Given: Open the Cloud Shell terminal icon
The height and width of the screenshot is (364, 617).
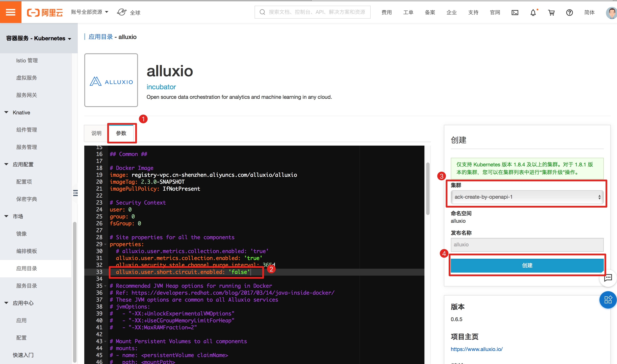Looking at the screenshot, I should (515, 12).
